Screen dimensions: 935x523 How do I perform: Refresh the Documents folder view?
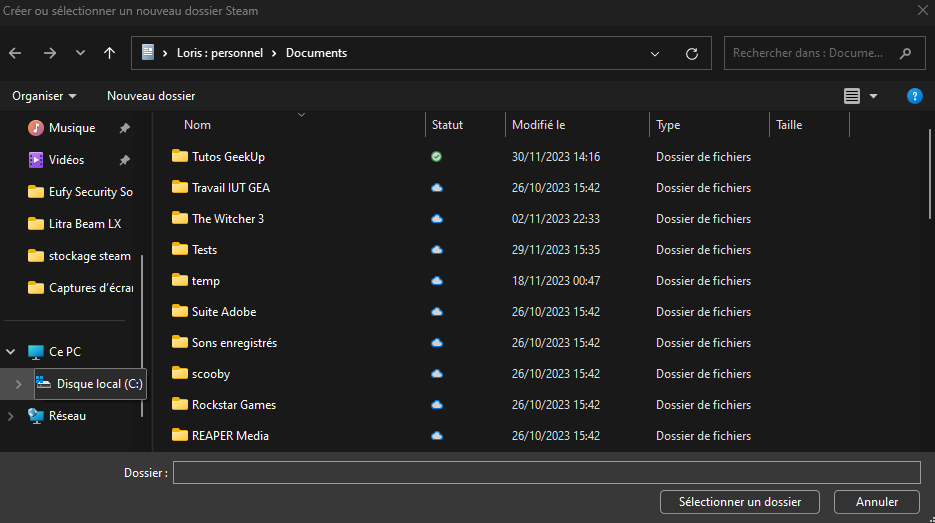point(692,54)
